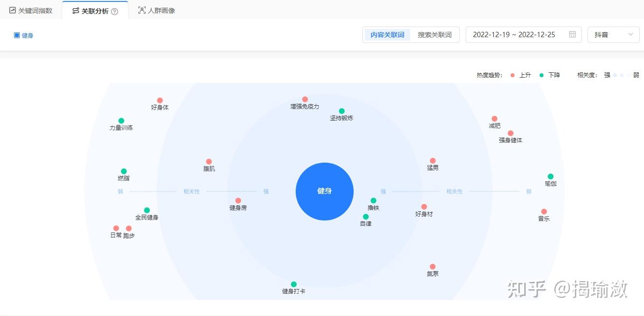Click the 热度趋势 legend label
This screenshot has width=644, height=316.
(x=489, y=75)
